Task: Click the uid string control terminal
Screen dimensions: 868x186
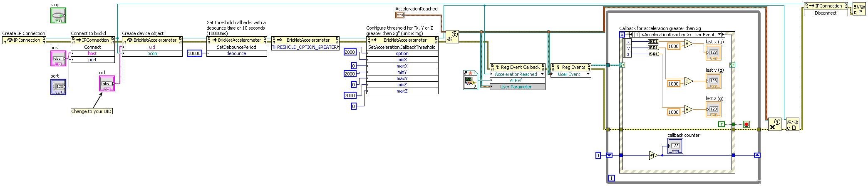Action: 107,83
